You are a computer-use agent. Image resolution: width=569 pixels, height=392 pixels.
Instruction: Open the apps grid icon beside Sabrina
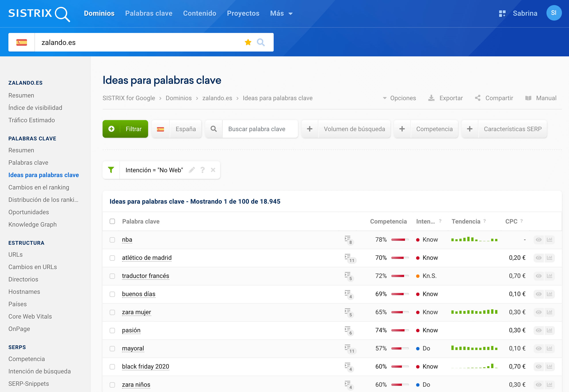click(x=502, y=13)
